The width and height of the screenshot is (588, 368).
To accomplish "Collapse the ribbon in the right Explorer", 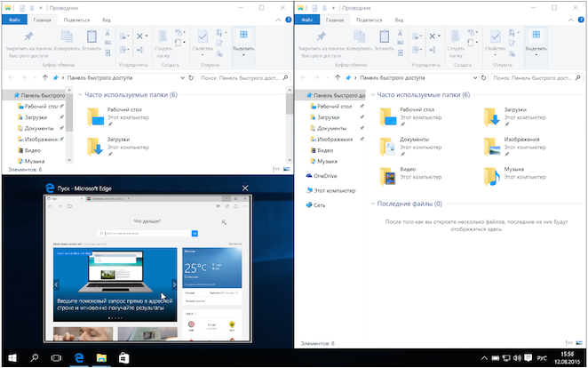I will pos(571,20).
